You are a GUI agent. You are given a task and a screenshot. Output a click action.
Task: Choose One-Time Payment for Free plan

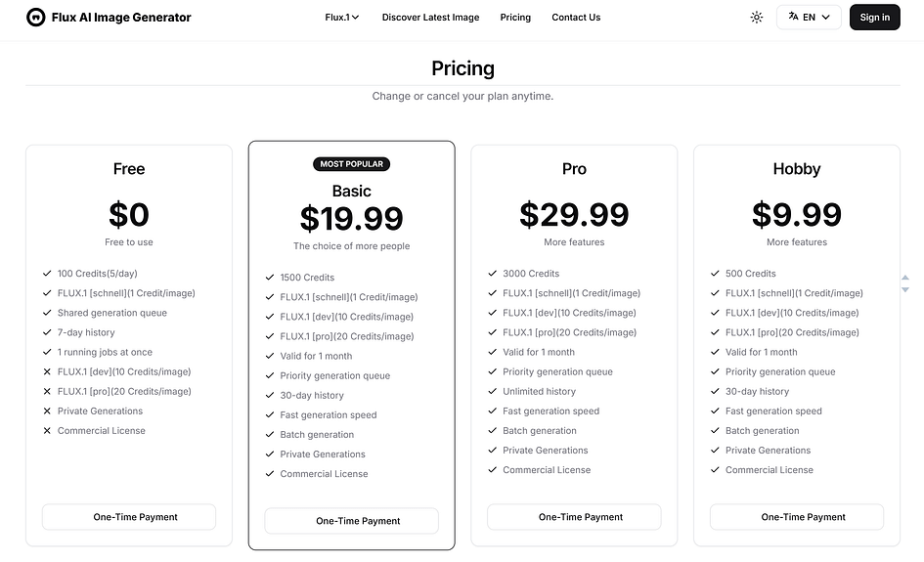pyautogui.click(x=129, y=517)
